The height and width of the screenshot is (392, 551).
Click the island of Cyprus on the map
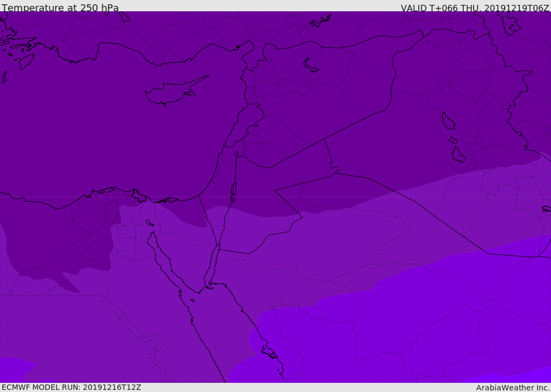pos(172,92)
